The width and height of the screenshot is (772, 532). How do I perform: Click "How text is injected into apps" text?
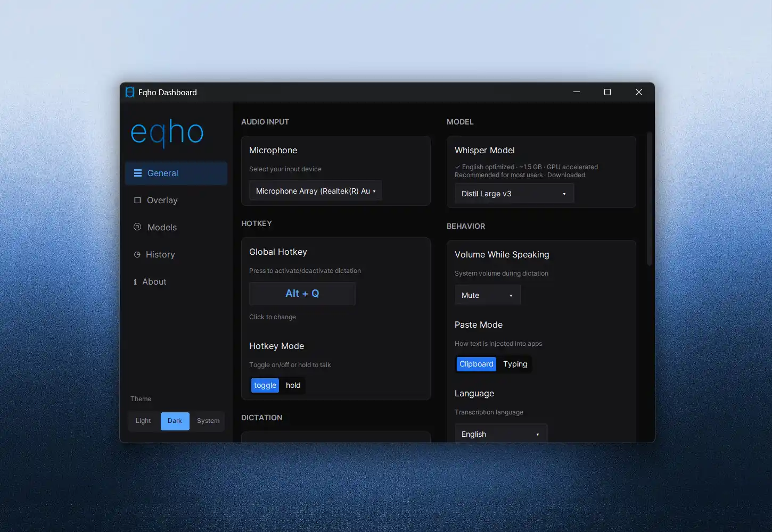[x=498, y=344]
